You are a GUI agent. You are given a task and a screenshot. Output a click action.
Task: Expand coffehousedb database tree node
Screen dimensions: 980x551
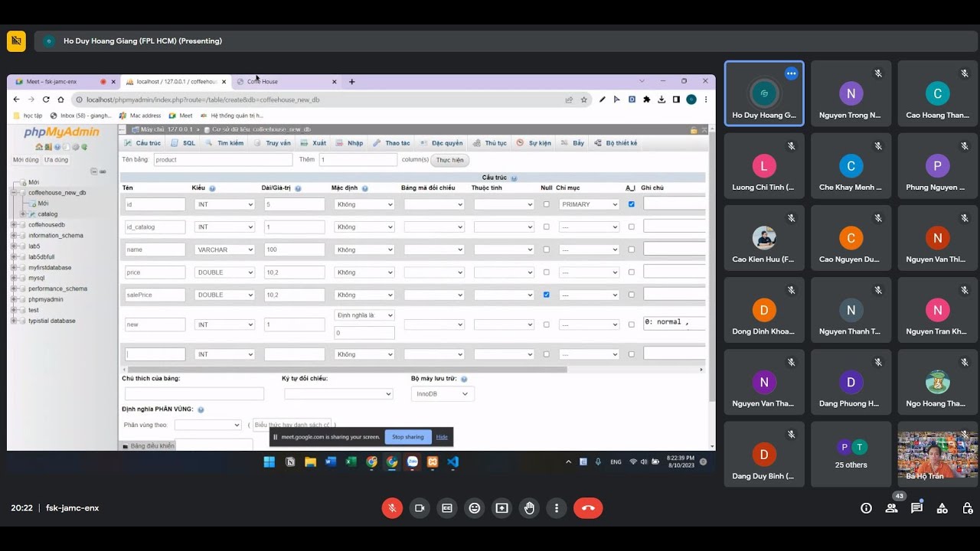click(x=13, y=225)
